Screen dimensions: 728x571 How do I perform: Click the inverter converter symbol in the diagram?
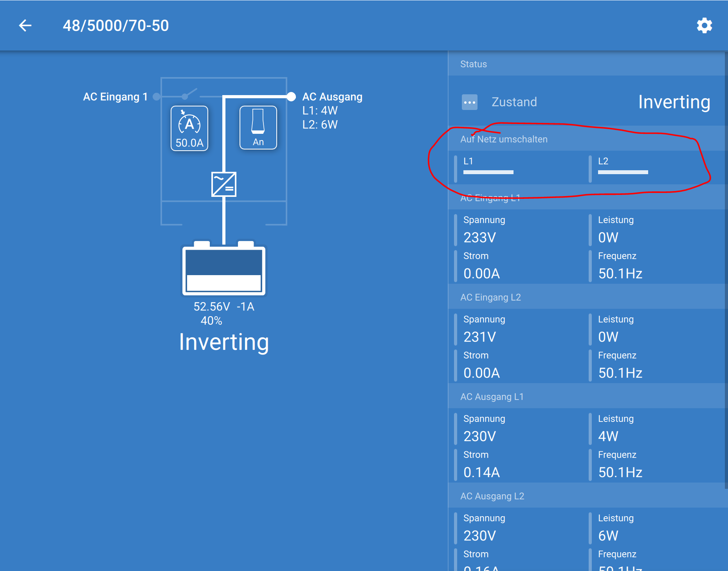pos(224,184)
